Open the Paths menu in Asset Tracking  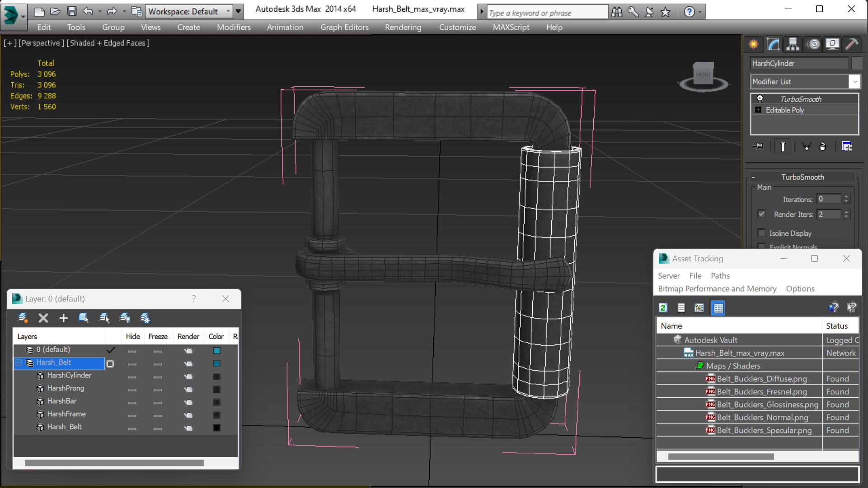(720, 276)
